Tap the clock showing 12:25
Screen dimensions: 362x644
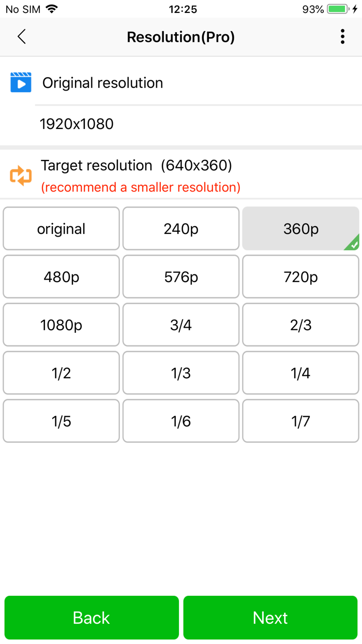(180, 8)
